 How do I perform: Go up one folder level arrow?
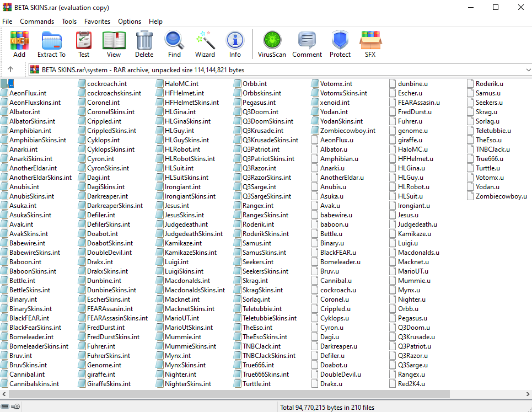click(10, 69)
